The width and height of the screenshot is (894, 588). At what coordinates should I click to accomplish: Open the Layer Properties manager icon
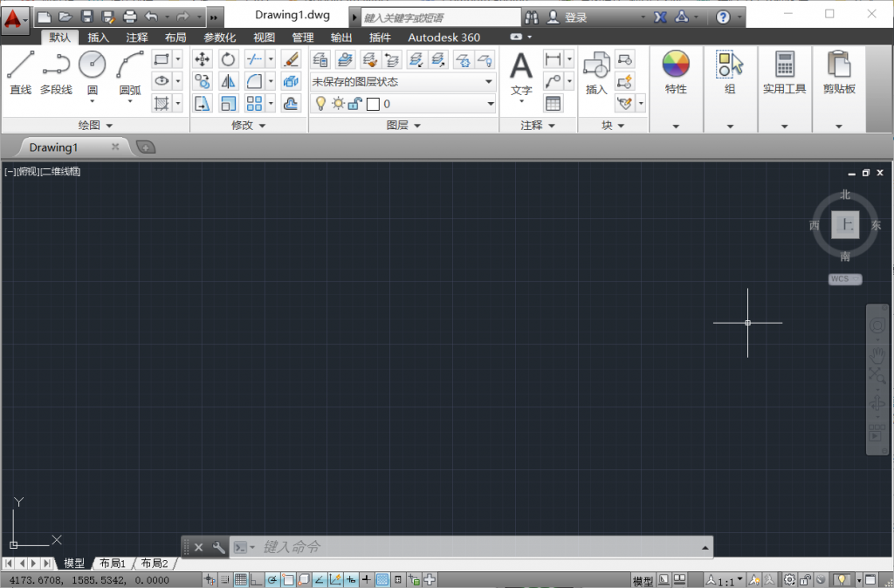pyautogui.click(x=320, y=59)
